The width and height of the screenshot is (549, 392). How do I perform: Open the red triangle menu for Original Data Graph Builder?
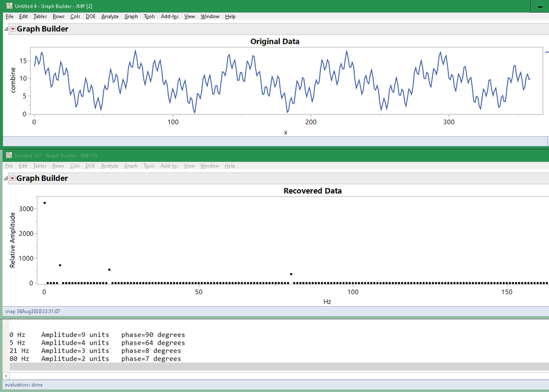(x=12, y=29)
